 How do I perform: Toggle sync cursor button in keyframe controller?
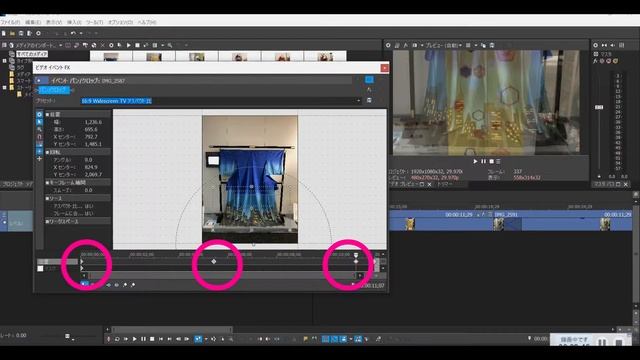(x=84, y=284)
